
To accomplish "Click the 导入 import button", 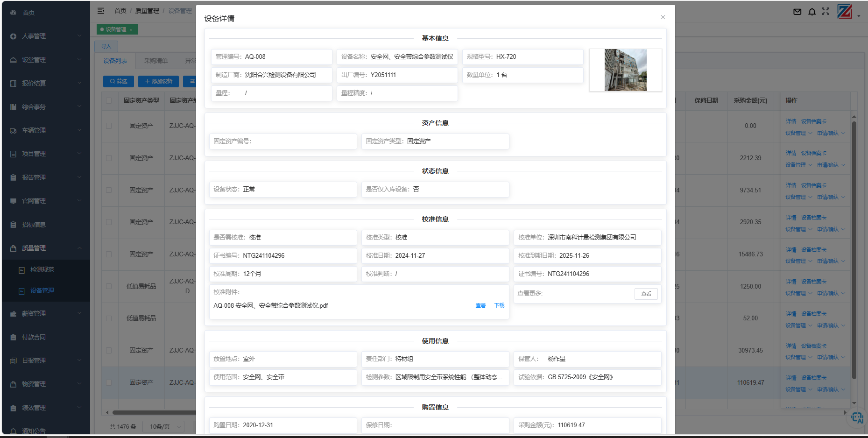I will click(106, 46).
